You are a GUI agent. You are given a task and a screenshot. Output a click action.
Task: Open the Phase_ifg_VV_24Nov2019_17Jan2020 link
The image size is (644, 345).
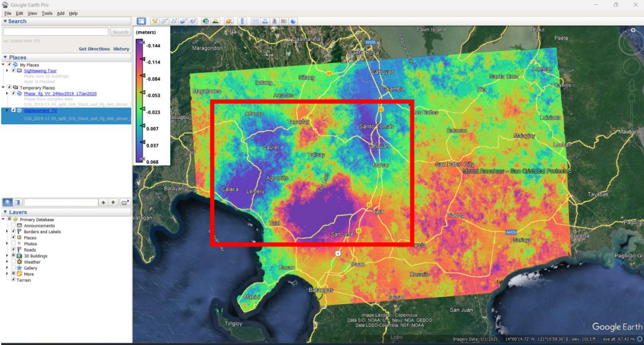60,94
